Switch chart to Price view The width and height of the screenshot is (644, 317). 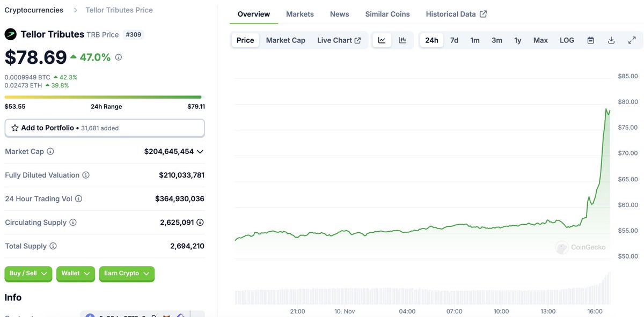click(245, 40)
